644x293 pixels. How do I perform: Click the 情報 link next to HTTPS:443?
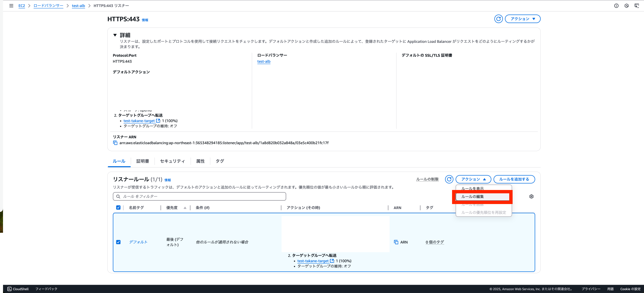pos(145,20)
